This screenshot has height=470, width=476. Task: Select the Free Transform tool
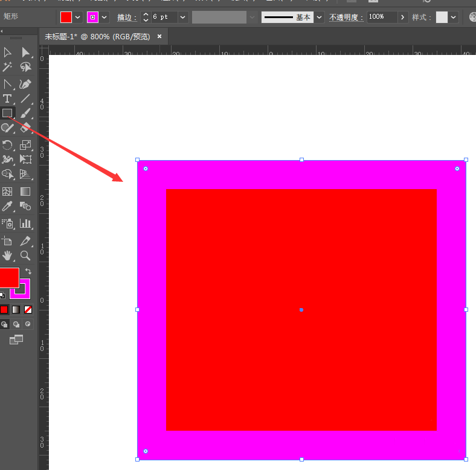pyautogui.click(x=25, y=159)
